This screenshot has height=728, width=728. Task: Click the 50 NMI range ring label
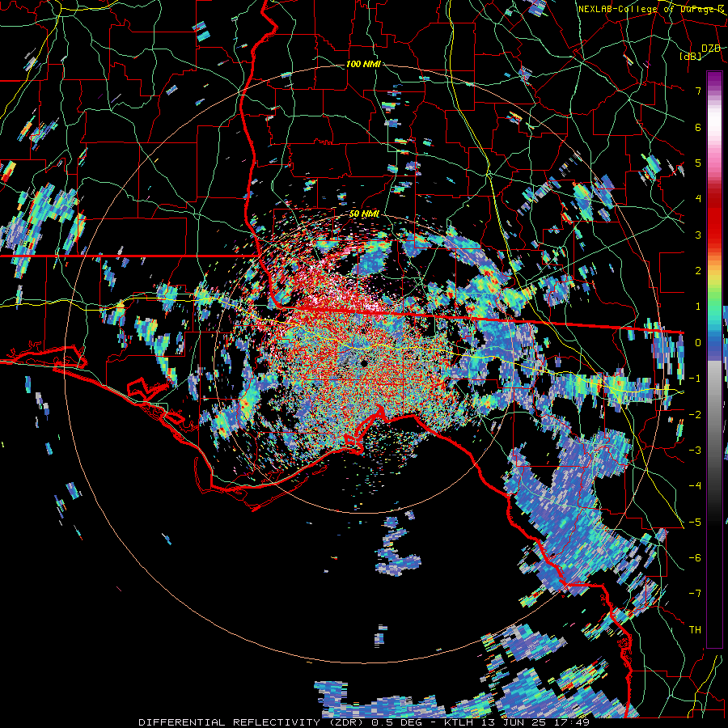pyautogui.click(x=364, y=214)
